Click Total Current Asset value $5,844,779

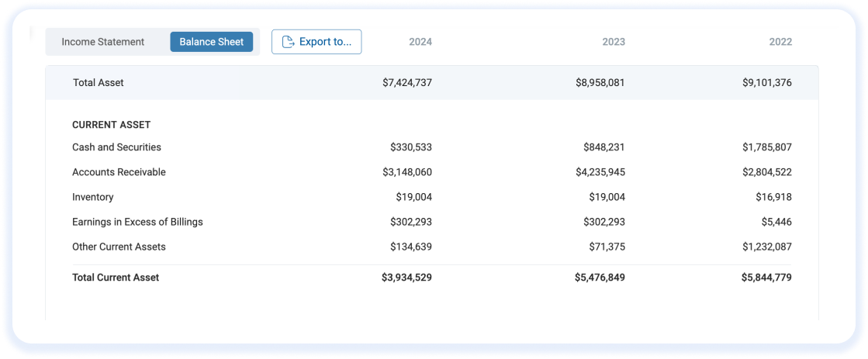[766, 278]
